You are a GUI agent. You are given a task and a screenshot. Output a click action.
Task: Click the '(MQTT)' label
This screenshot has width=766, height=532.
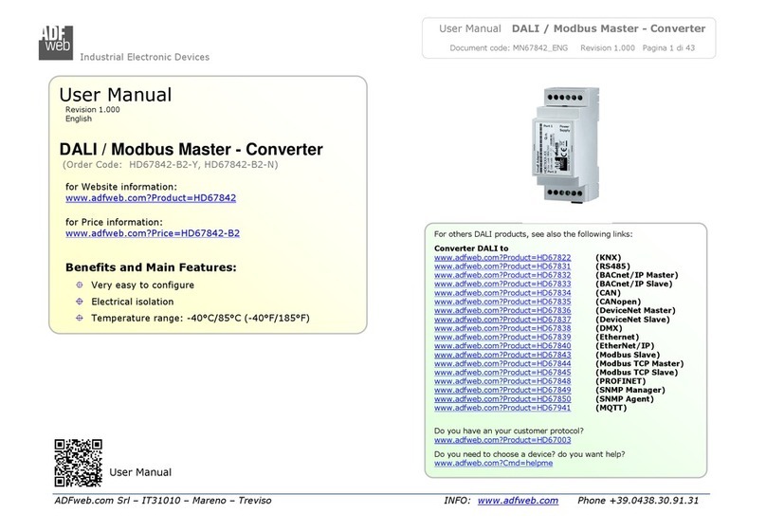click(611, 408)
